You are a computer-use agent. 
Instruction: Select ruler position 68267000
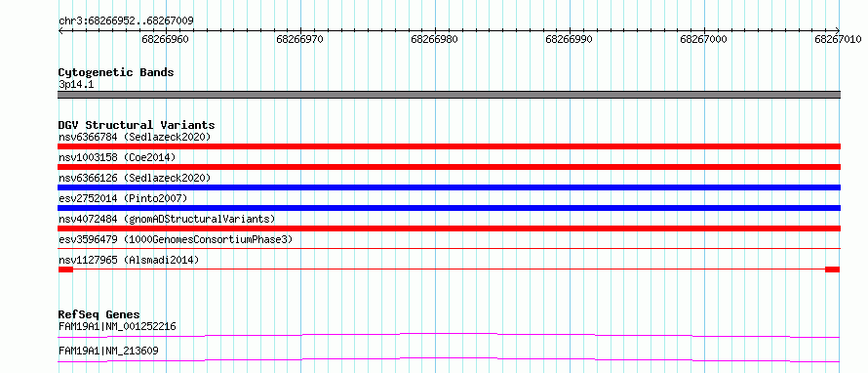point(703,39)
